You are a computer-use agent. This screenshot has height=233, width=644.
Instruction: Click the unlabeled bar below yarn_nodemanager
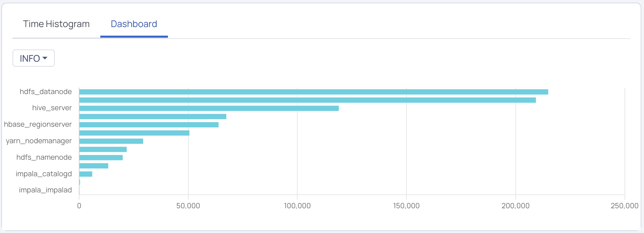(x=103, y=150)
